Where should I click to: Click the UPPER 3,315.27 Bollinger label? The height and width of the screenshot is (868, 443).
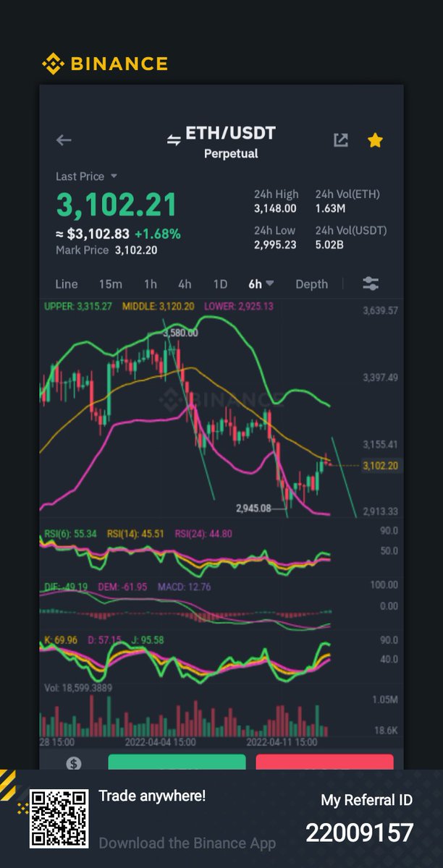(78, 306)
